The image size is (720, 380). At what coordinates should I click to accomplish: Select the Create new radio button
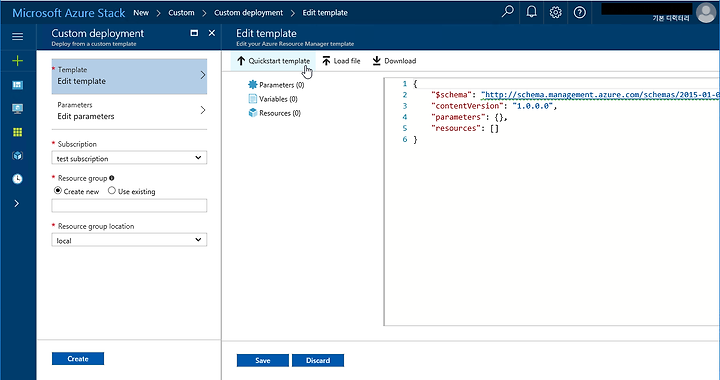click(x=58, y=191)
